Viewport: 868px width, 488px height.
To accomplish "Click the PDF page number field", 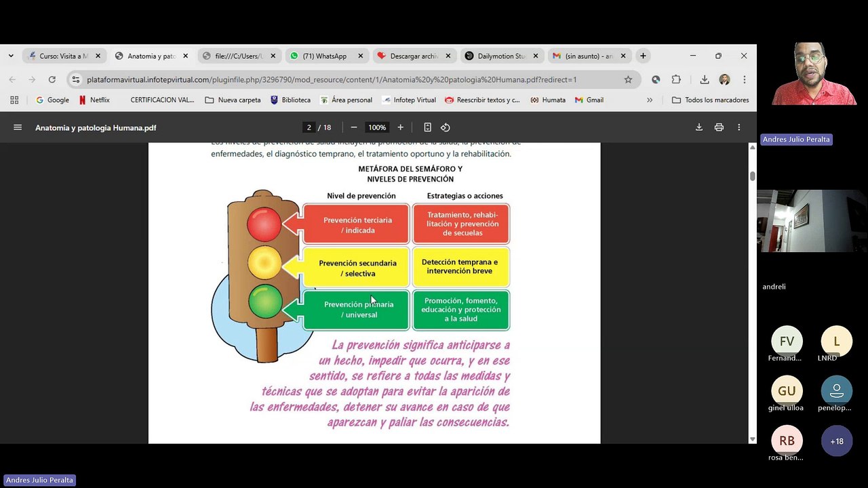I will 309,127.
